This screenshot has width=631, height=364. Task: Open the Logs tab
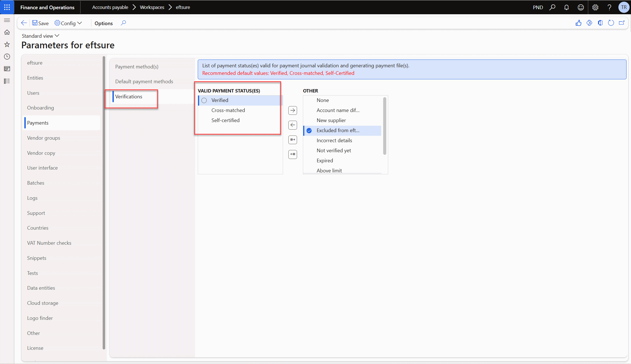point(62,198)
